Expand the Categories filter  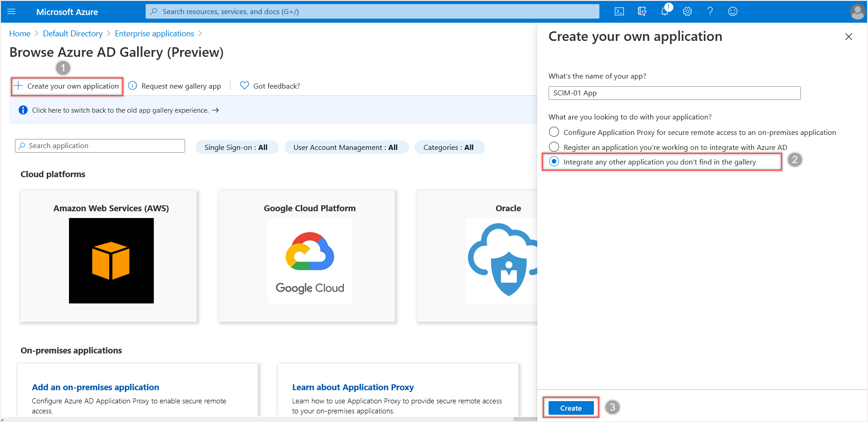[448, 148]
